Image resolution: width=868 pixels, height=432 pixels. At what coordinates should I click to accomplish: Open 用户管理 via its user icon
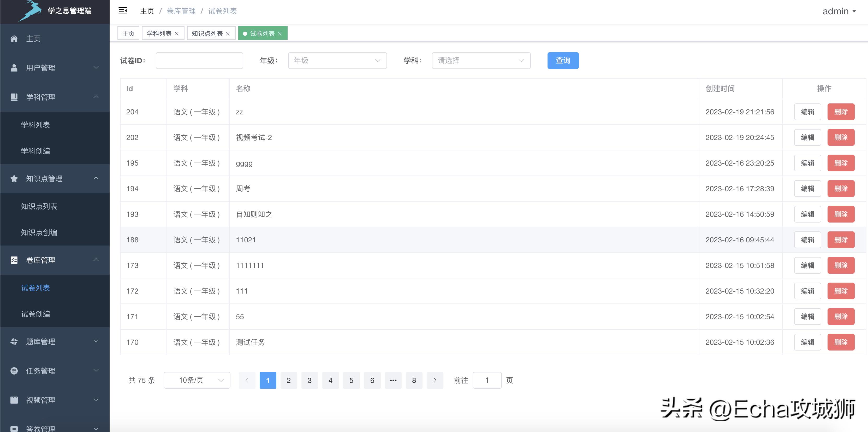[14, 67]
